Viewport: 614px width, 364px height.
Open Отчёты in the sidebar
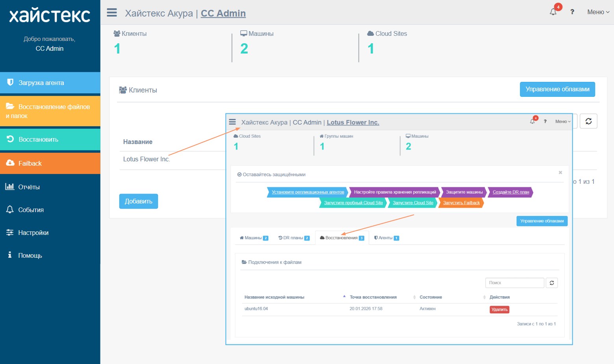click(50, 187)
